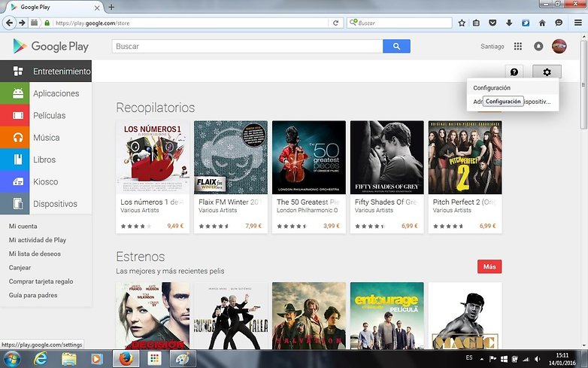Click the Canjear link
The image size is (588, 368).
(x=20, y=268)
